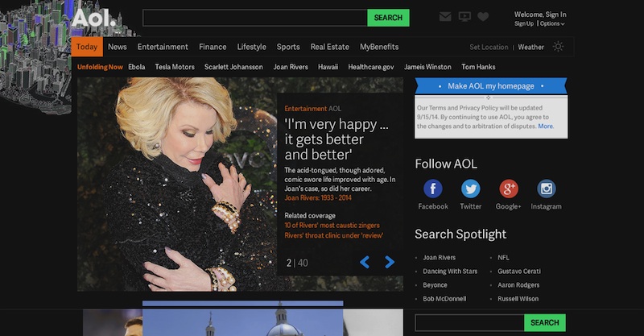Click the Sign Up link
Viewport: 644px width, 336px height.
[x=524, y=24]
